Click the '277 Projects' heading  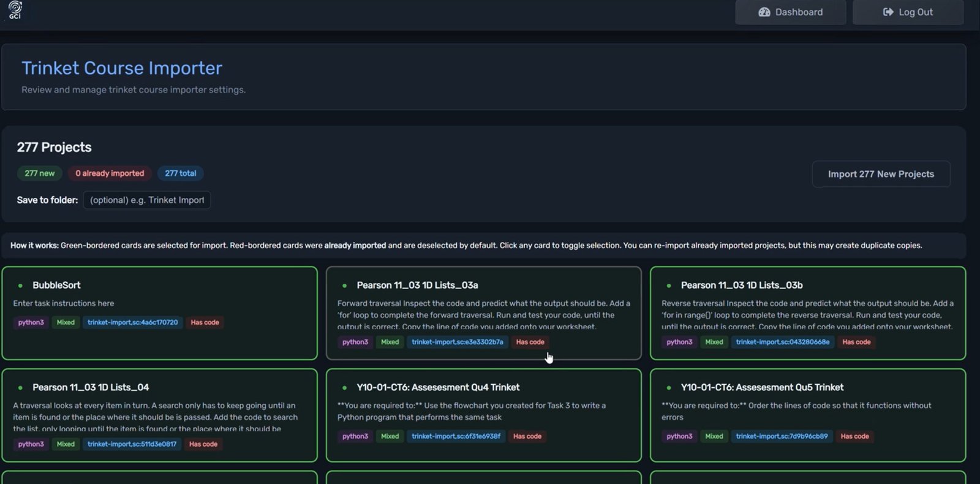[x=54, y=147]
